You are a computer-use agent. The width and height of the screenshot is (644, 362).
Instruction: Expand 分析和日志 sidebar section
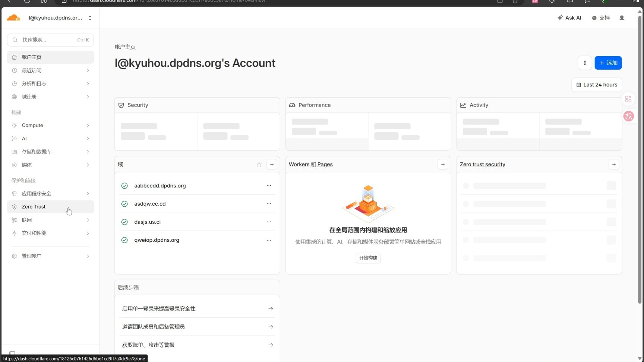[x=50, y=83]
